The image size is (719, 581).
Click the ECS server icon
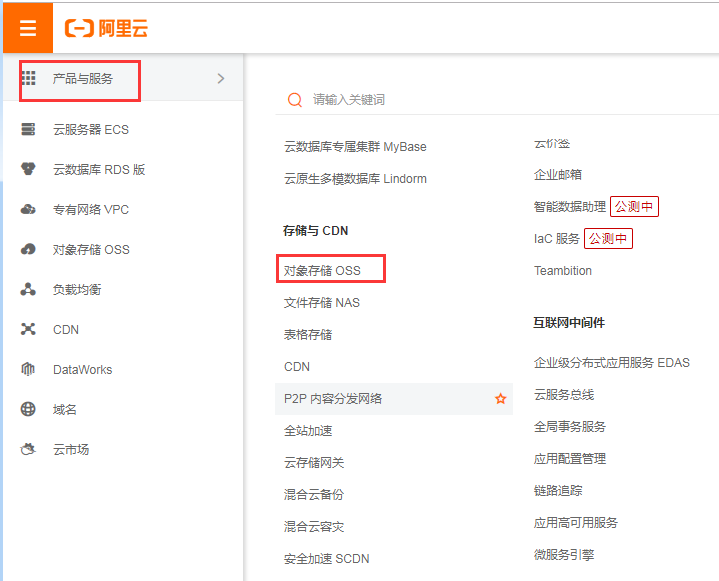[28, 129]
